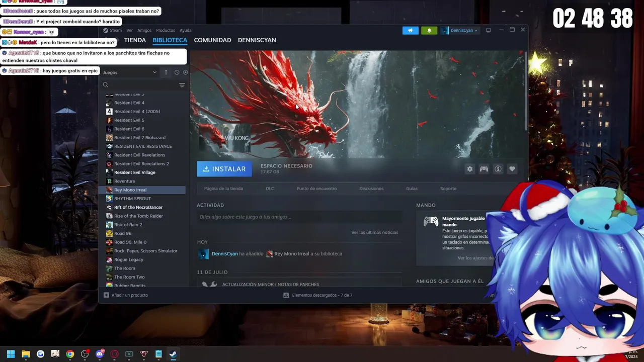The width and height of the screenshot is (644, 362).
Task: Open the Ayuda menu
Action: [186, 31]
